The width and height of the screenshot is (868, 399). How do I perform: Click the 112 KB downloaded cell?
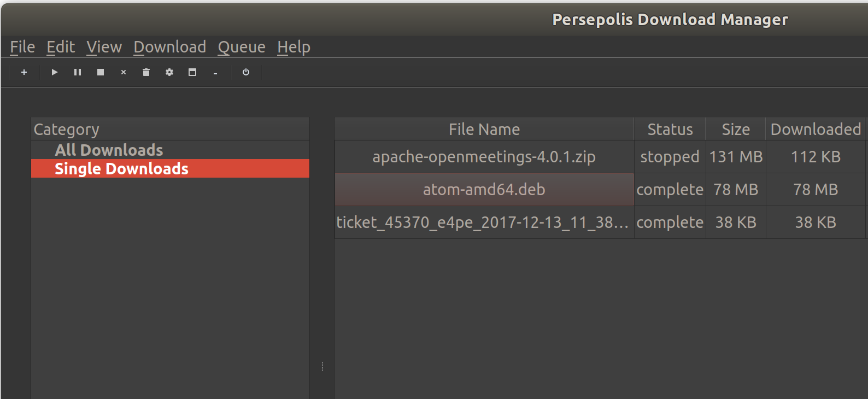[816, 157]
